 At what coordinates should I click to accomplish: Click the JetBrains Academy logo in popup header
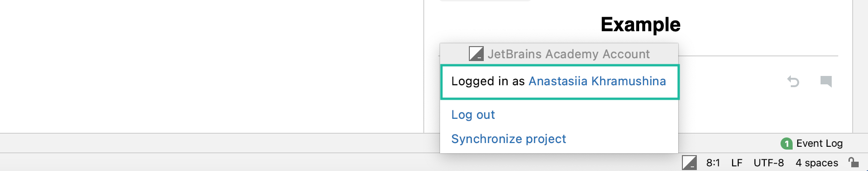pyautogui.click(x=476, y=54)
